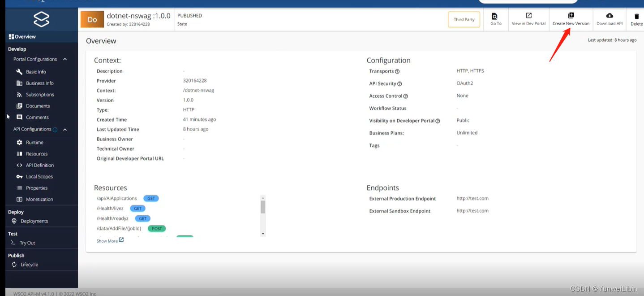Click the Monetization dollar icon
644x296 pixels.
tap(19, 199)
